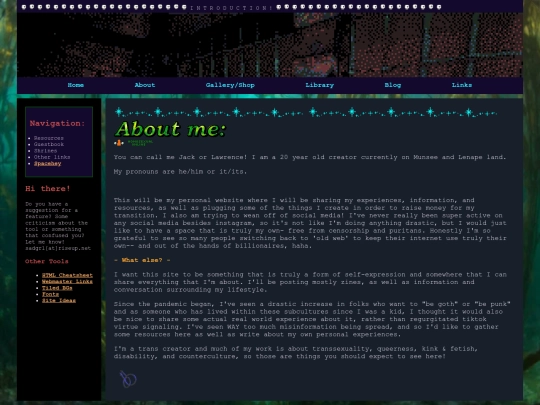Open the HTML Cheatsheet tool link

(x=67, y=275)
